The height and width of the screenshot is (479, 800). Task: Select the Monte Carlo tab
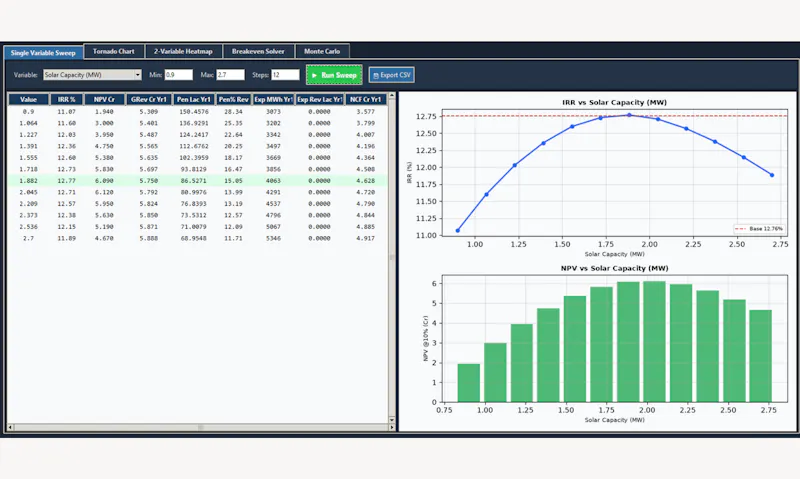(x=322, y=52)
